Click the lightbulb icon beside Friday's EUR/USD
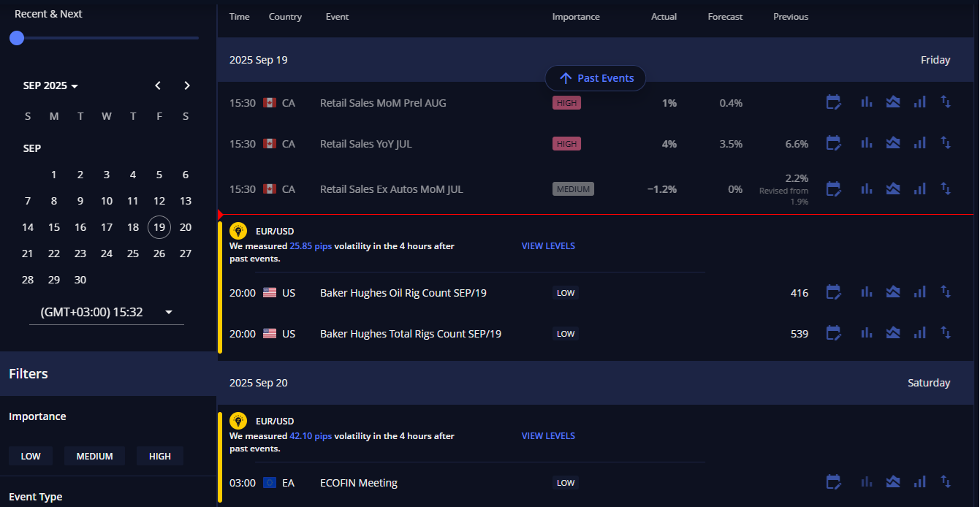The image size is (980, 507). click(238, 232)
